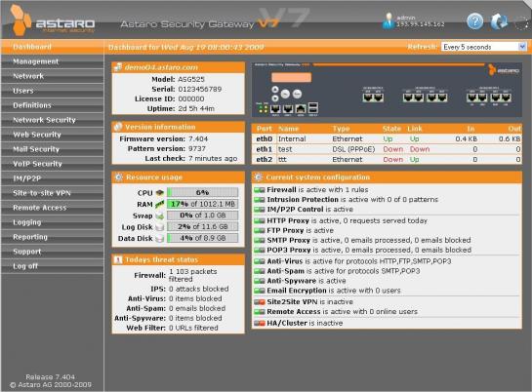The width and height of the screenshot is (532, 392).
Task: Open the help question mark icon
Action: coord(474,21)
